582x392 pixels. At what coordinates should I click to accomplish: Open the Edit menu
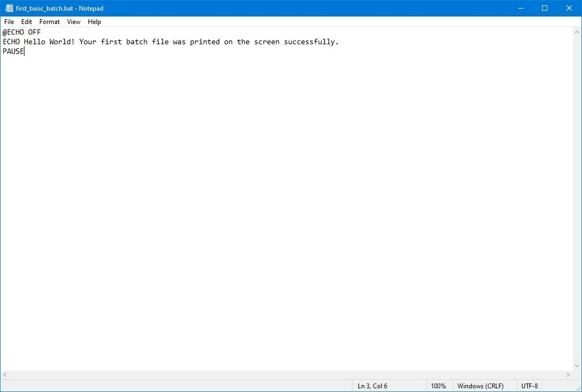tap(26, 22)
